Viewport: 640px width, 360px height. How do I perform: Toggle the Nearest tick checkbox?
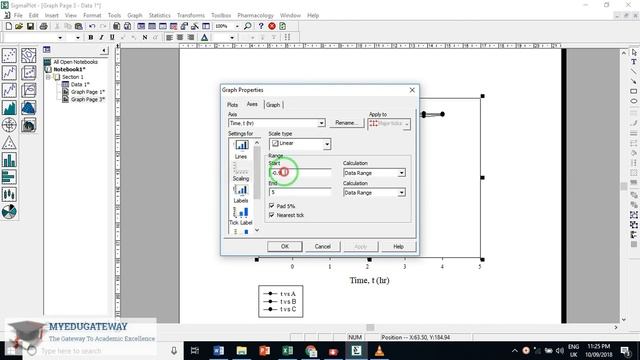271,215
